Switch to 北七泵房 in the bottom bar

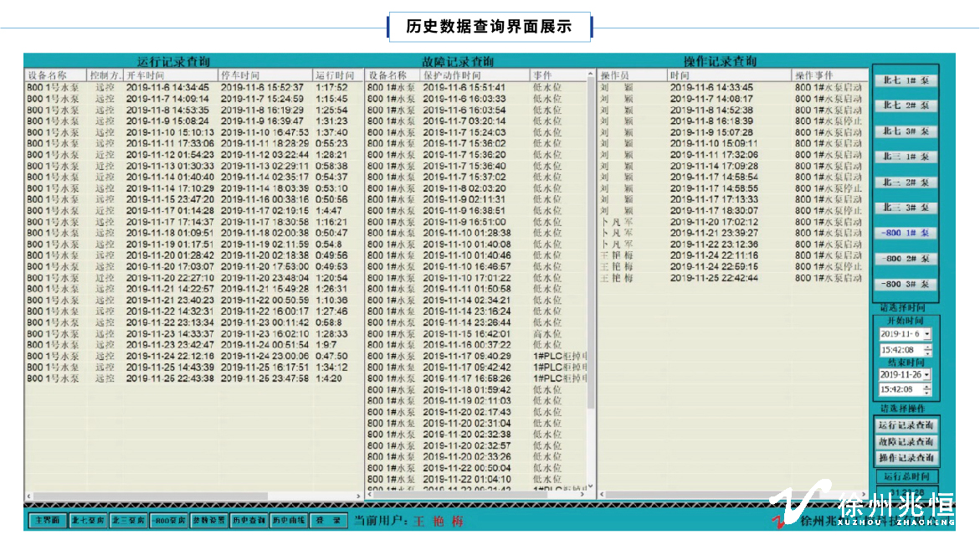pyautogui.click(x=87, y=520)
